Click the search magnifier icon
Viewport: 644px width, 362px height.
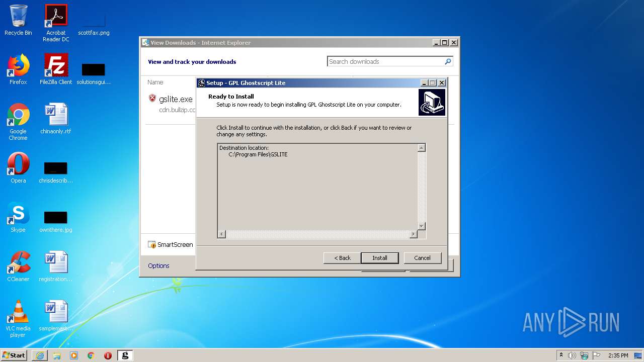pos(448,61)
